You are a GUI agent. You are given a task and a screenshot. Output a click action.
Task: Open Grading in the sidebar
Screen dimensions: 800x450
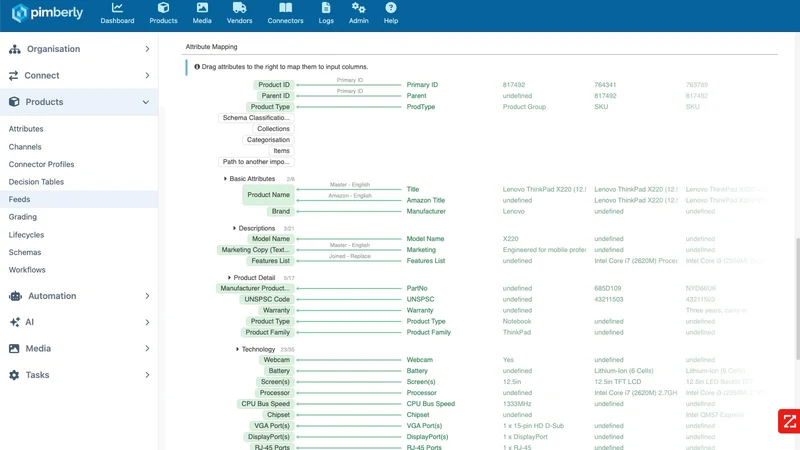click(x=22, y=217)
